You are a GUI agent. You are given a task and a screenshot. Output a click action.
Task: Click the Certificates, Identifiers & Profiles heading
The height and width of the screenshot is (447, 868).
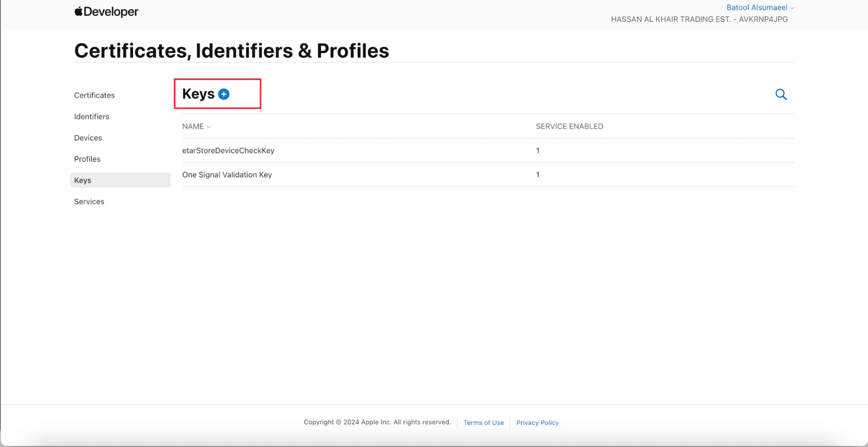[x=231, y=51]
